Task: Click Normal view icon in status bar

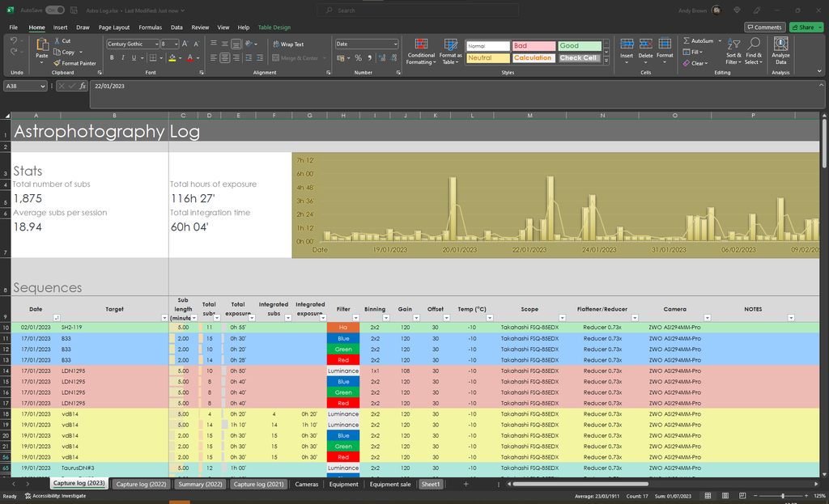Action: click(x=708, y=496)
